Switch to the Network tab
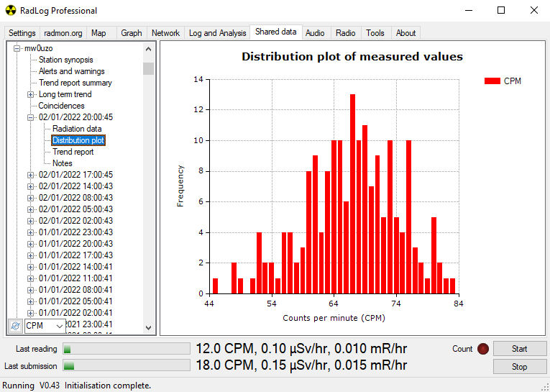This screenshot has width=550, height=392. click(165, 33)
